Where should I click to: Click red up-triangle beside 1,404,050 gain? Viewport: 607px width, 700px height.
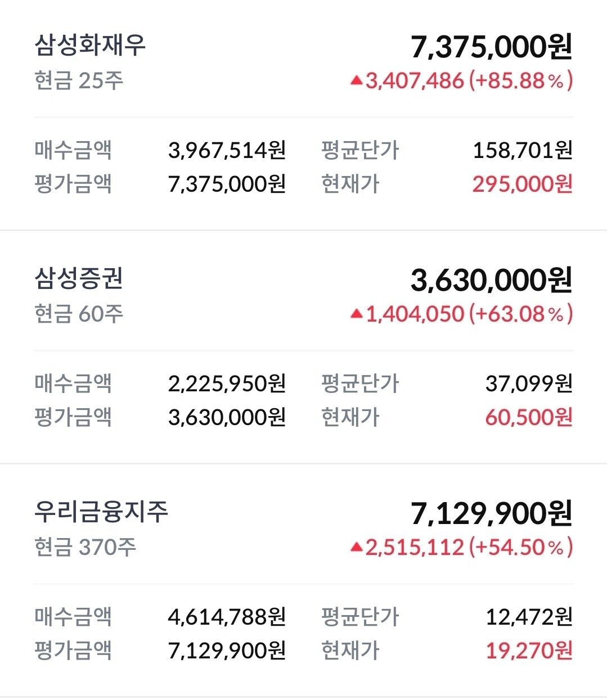pos(356,314)
